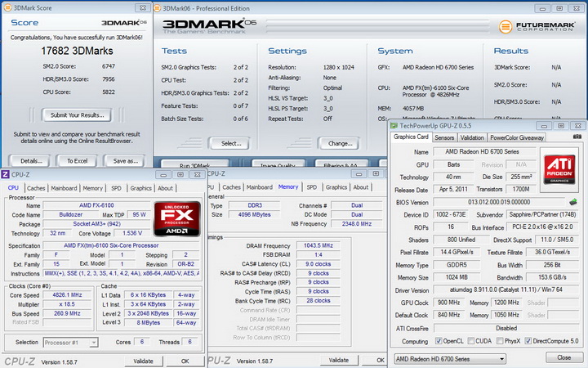The image size is (588, 368).
Task: Click the Bandwidth value 153.6 GB/s
Action: point(552,277)
